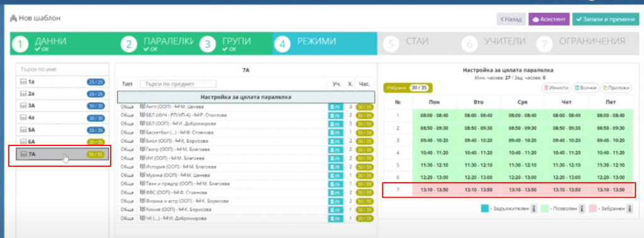The height and width of the screenshot is (238, 644).
Task: Click the Асистент button
Action: pyautogui.click(x=548, y=19)
